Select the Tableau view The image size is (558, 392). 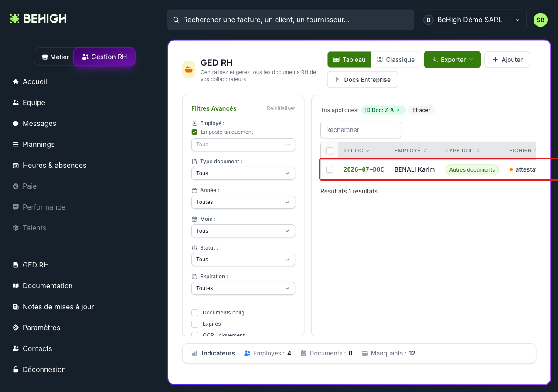click(x=349, y=60)
